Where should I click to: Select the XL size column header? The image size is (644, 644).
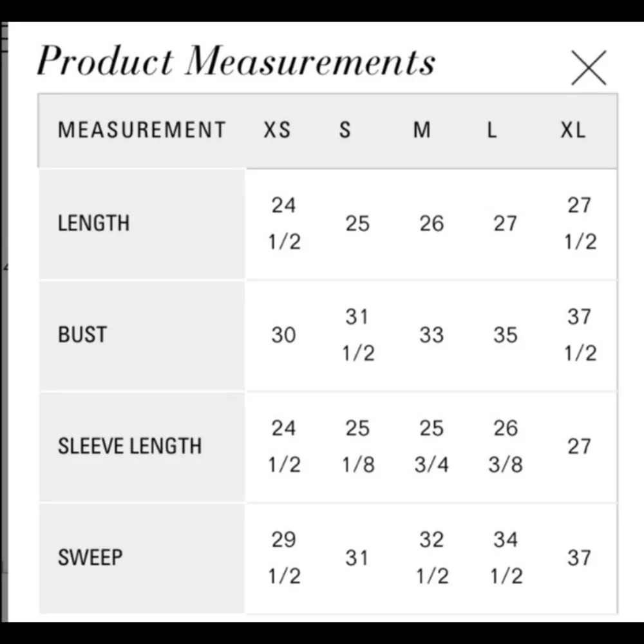[573, 130]
